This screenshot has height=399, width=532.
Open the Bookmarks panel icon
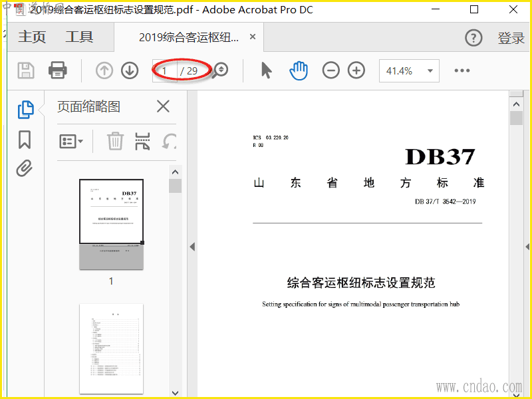[25, 140]
